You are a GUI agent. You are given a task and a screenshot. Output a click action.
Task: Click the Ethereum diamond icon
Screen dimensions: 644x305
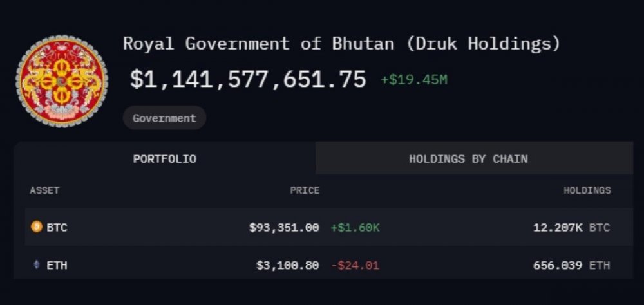[36, 264]
